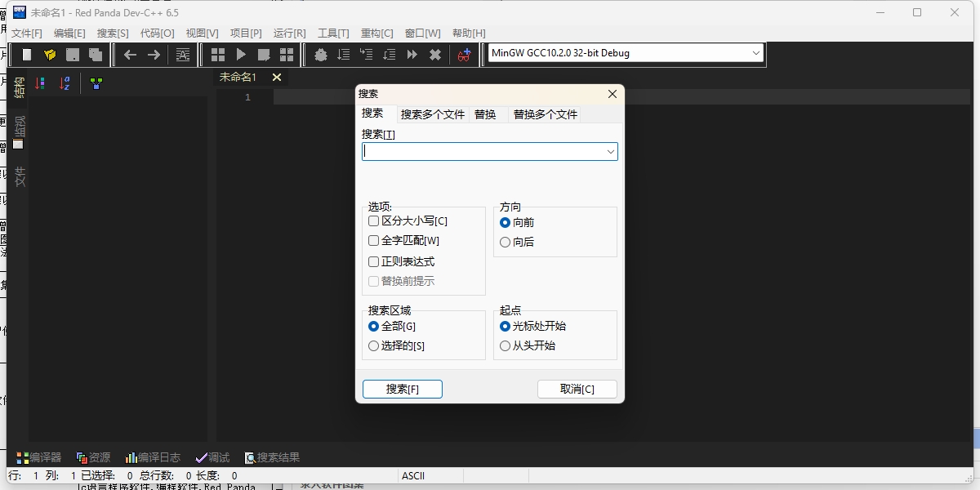Click the Continue fast-forward debug icon
Screen dimensions: 980x490
coord(412,55)
